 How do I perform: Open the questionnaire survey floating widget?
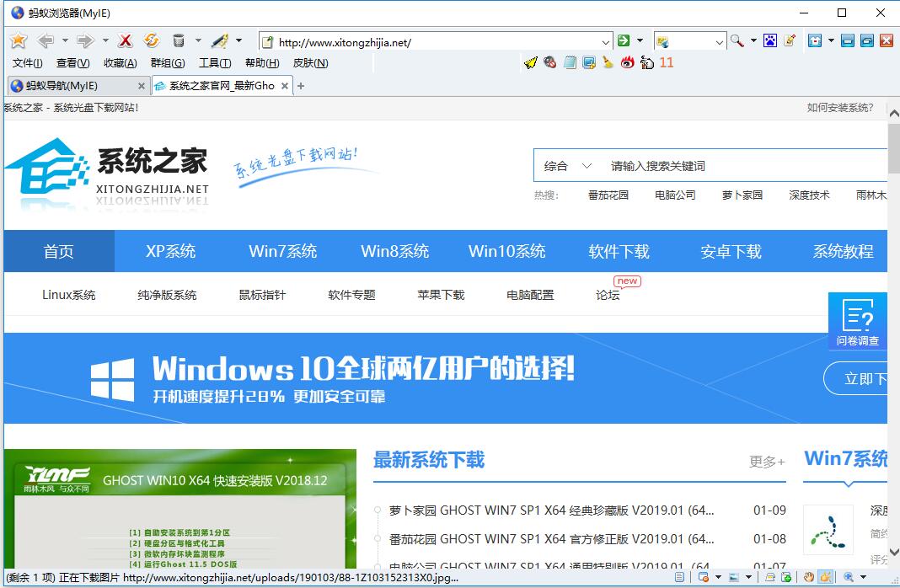pyautogui.click(x=858, y=321)
